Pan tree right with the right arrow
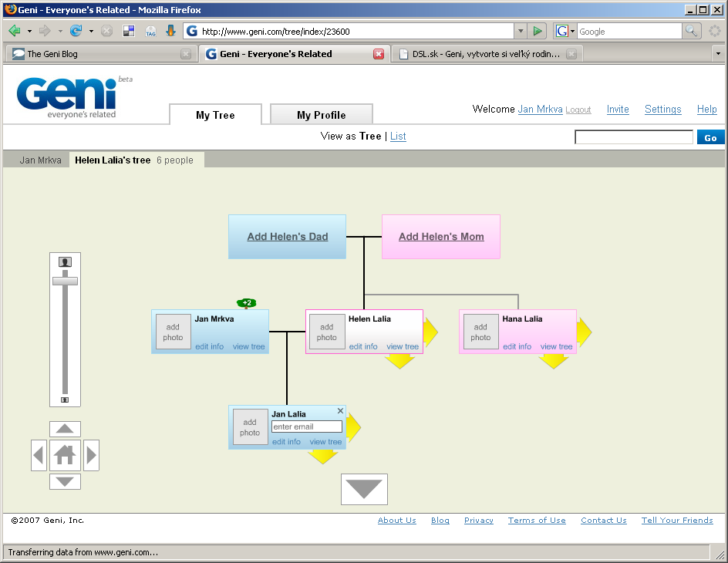 pyautogui.click(x=92, y=455)
